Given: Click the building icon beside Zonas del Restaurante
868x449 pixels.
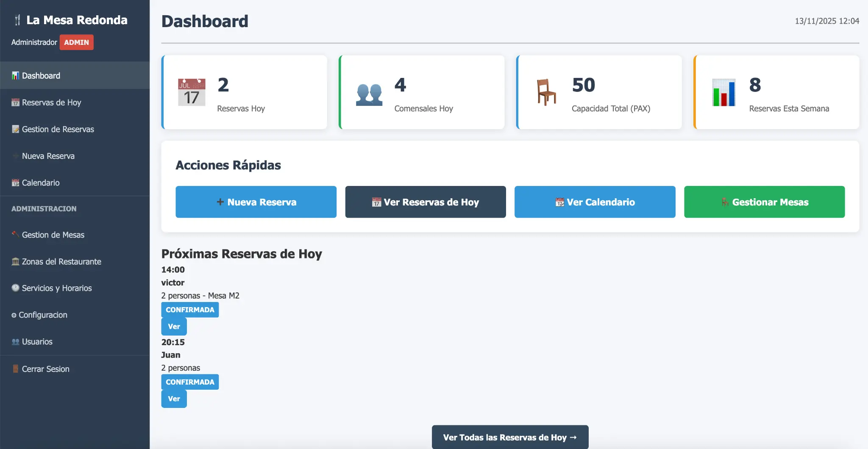Looking at the screenshot, I should click(x=15, y=261).
